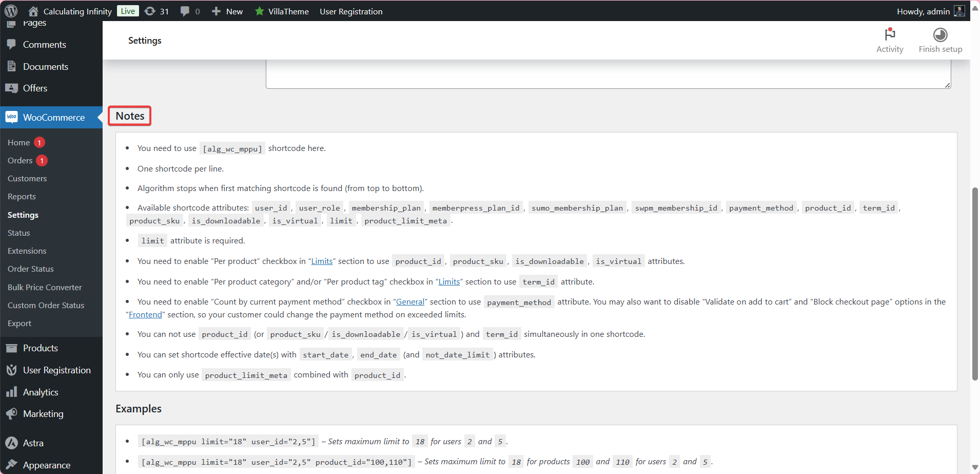Screen dimensions: 980x474
Task: Click the scrollbar down arrow
Action: 975,468
